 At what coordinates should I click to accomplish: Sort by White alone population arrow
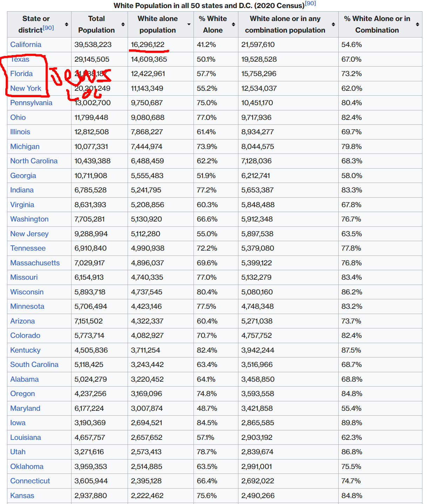189,24
